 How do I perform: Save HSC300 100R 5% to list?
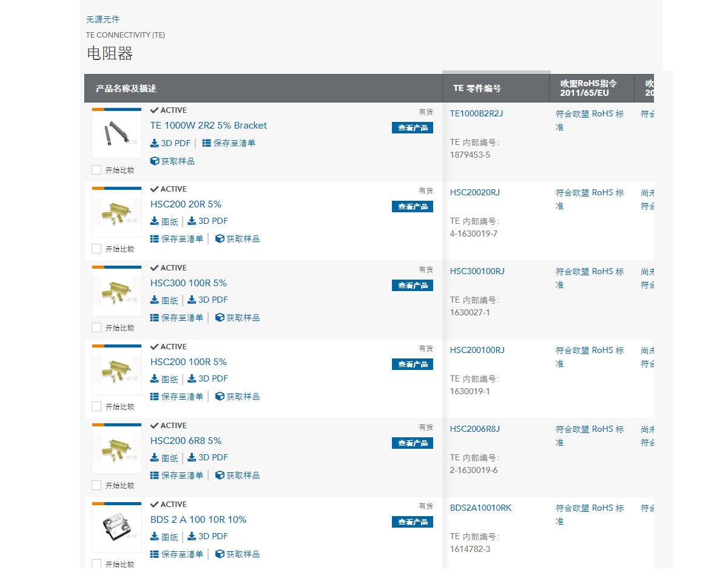[177, 318]
